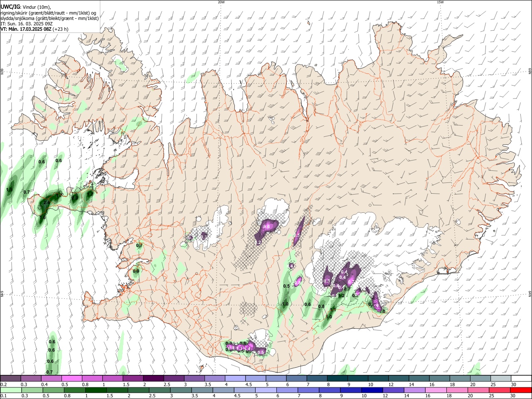Pick the 25 pale grey swatch, upper row

500,379
